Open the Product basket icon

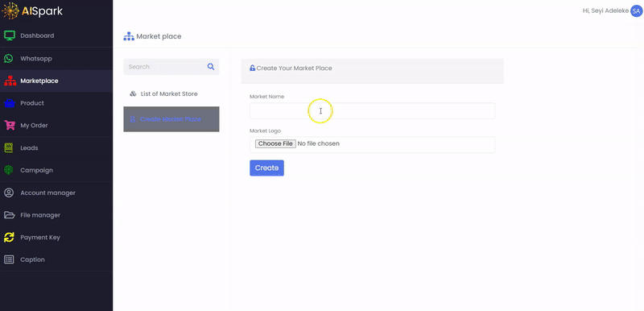[x=9, y=103]
